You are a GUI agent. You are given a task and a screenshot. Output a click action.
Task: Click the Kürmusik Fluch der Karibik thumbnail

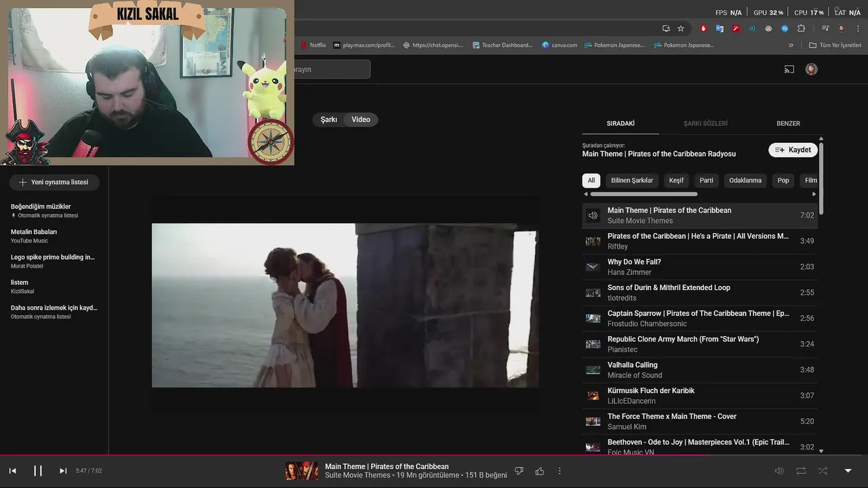point(593,396)
